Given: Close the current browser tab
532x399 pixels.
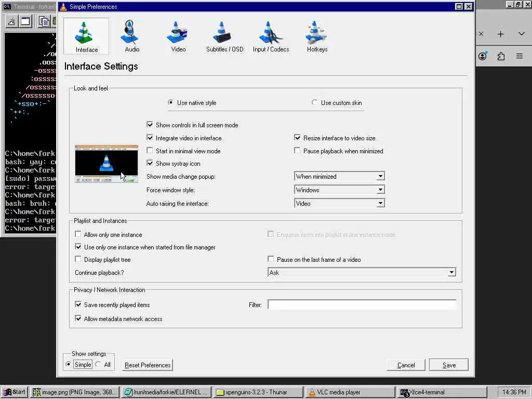Looking at the screenshot, I should (481, 34).
